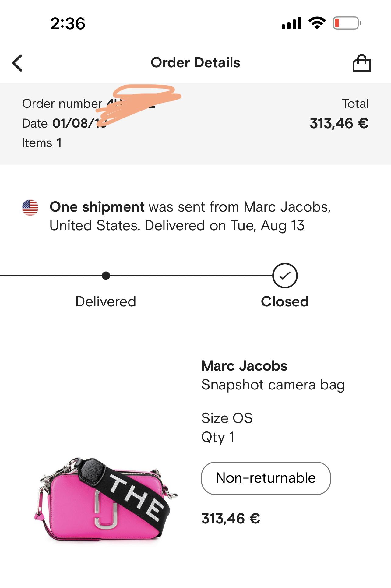Tap the cellular signal bars

(291, 23)
